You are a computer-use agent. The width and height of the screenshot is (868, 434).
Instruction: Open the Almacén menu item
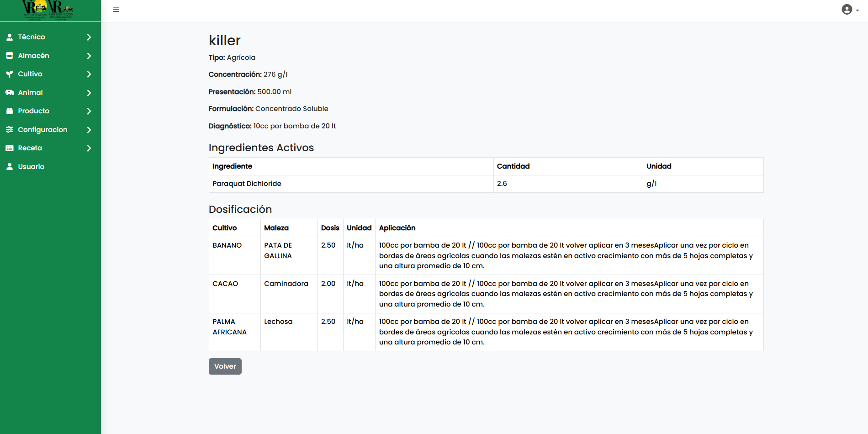50,56
